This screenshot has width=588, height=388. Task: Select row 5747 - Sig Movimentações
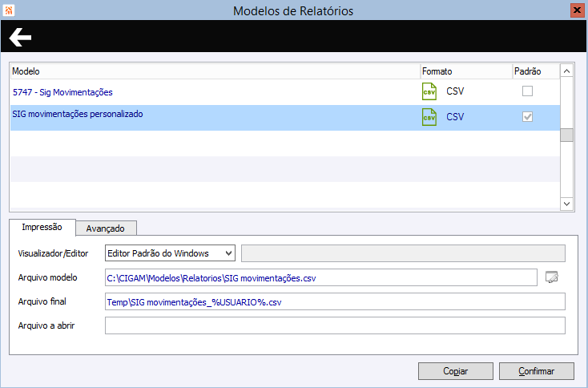(285, 92)
